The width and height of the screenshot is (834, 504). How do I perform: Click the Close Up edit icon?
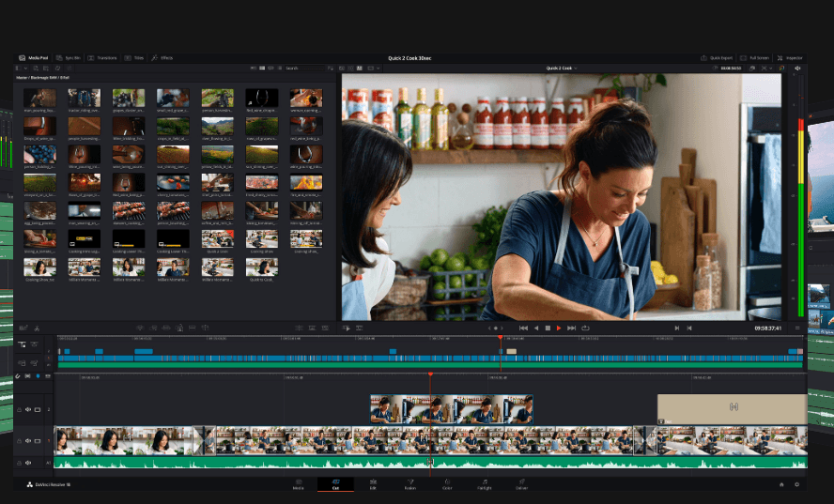(x=179, y=328)
